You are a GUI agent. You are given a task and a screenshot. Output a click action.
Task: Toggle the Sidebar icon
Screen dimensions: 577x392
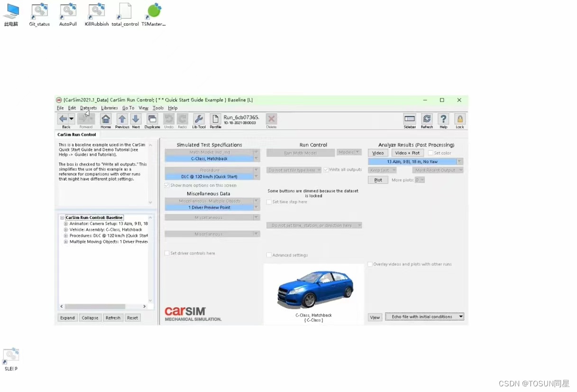coord(410,119)
